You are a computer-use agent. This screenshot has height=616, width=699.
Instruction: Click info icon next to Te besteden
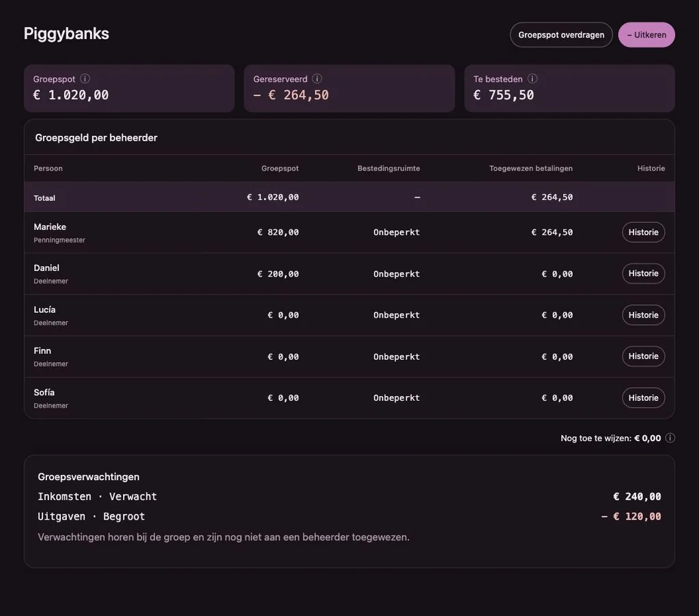(x=532, y=79)
